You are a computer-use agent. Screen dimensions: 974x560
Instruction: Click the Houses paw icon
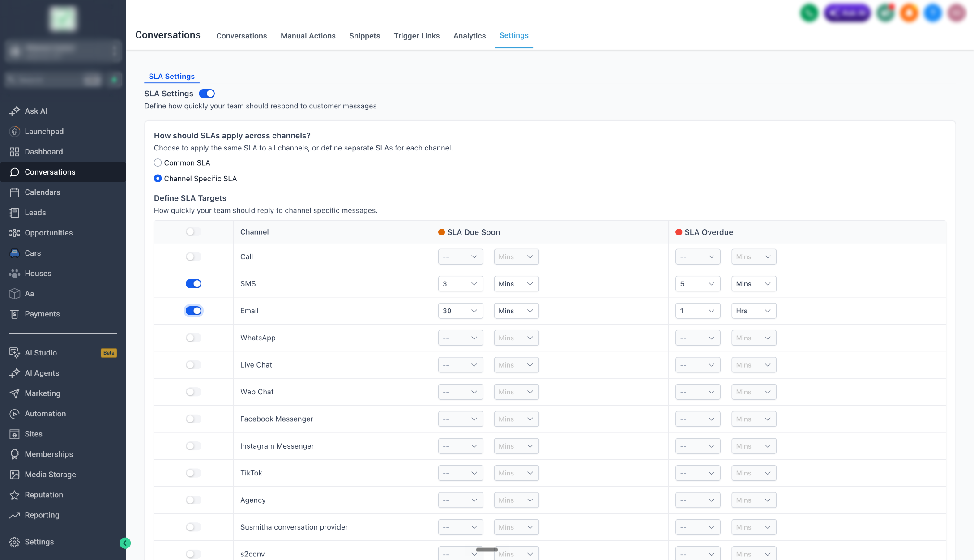[14, 274]
